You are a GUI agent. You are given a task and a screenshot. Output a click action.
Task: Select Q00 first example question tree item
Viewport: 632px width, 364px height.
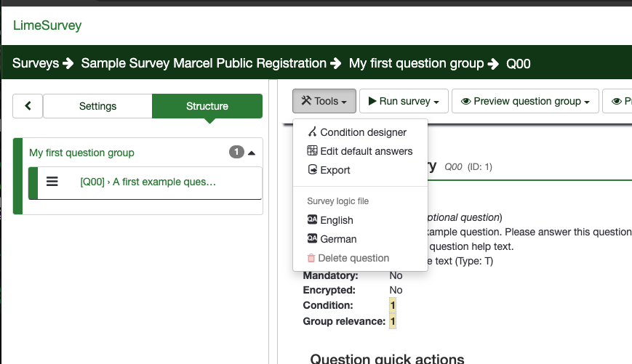click(148, 182)
